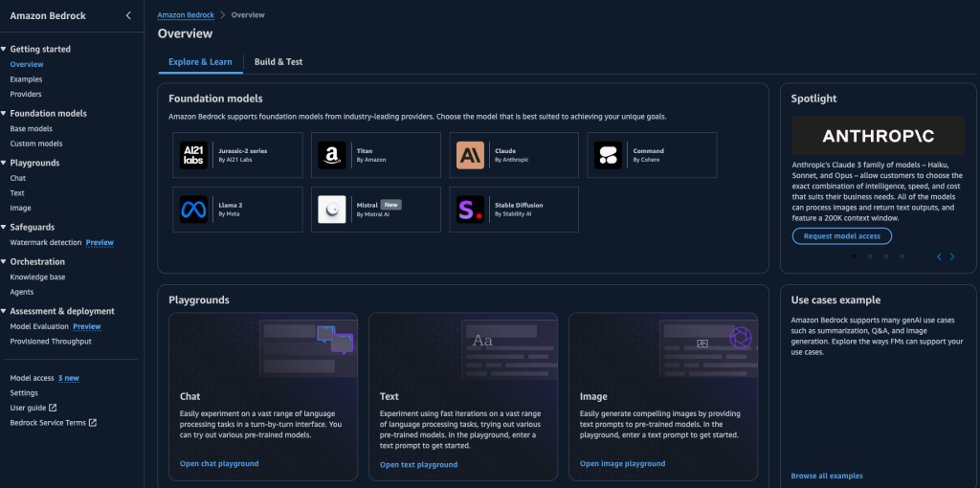Open Chat playground from the sidebar
Image resolution: width=980 pixels, height=488 pixels.
click(x=17, y=178)
